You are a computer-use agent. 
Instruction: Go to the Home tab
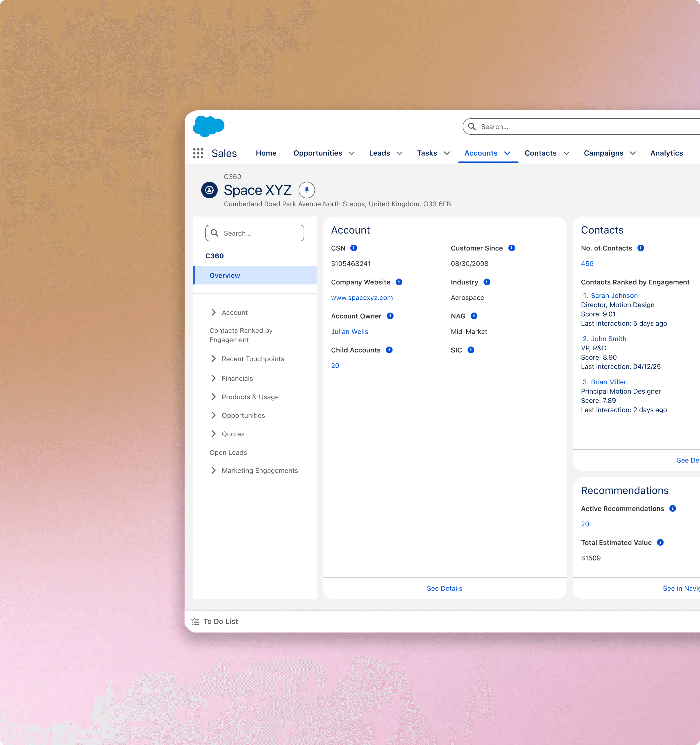[x=266, y=153]
